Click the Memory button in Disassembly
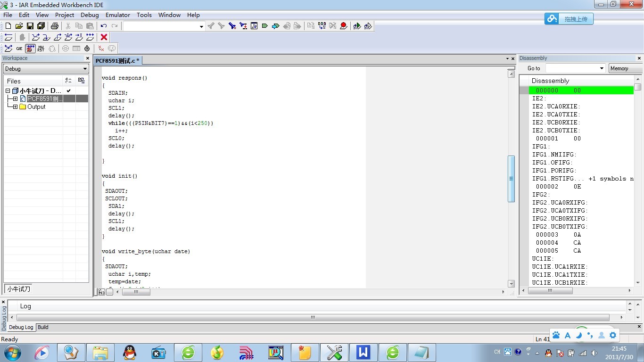644x362 pixels. pos(626,68)
